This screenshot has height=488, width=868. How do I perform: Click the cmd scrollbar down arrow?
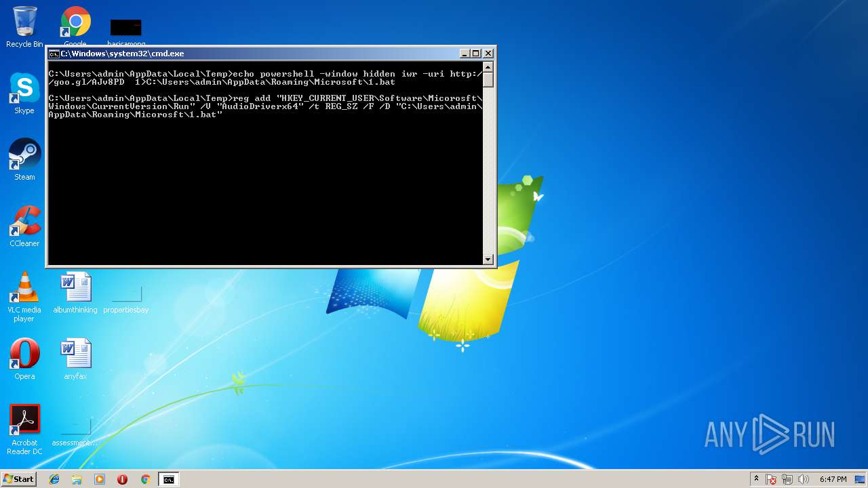[x=488, y=259]
